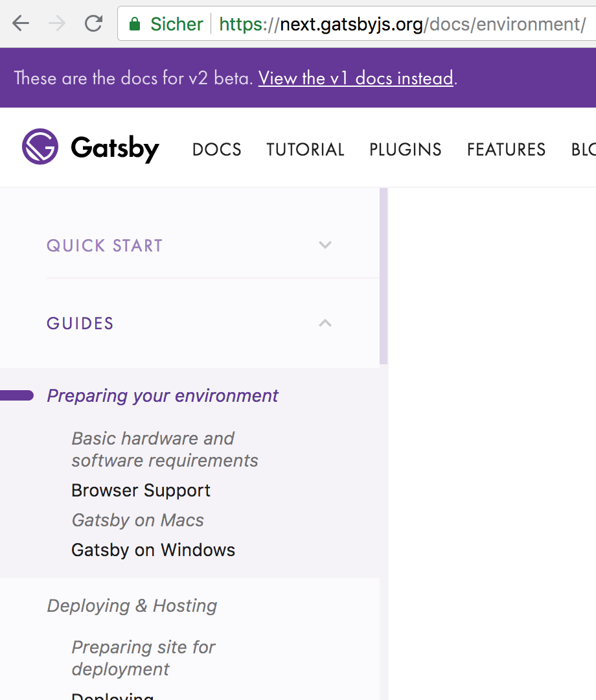Open the Deploying & Hosting entry

click(x=132, y=606)
